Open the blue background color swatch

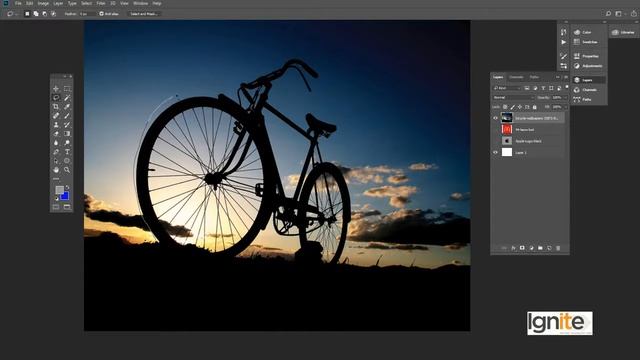(x=65, y=196)
